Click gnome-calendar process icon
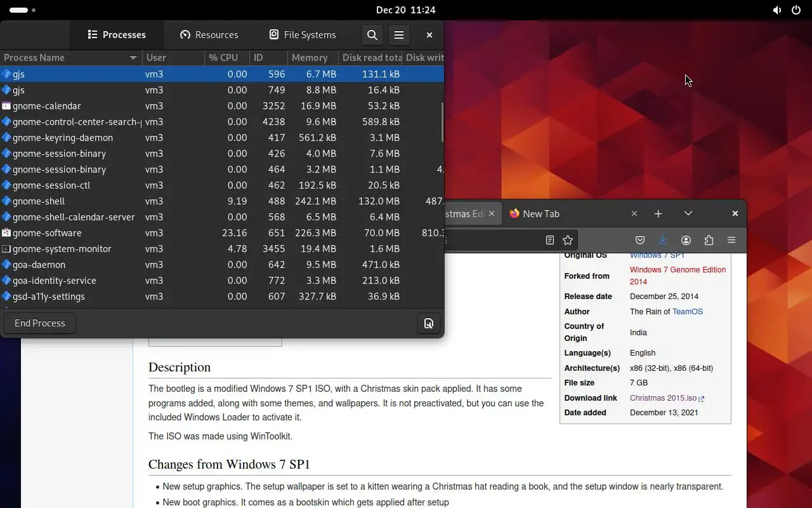 (6, 106)
